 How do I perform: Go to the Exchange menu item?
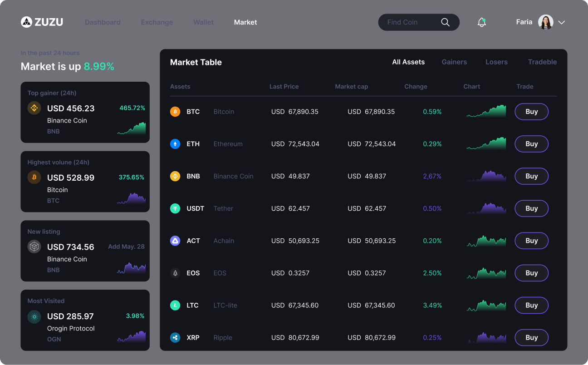tap(157, 22)
